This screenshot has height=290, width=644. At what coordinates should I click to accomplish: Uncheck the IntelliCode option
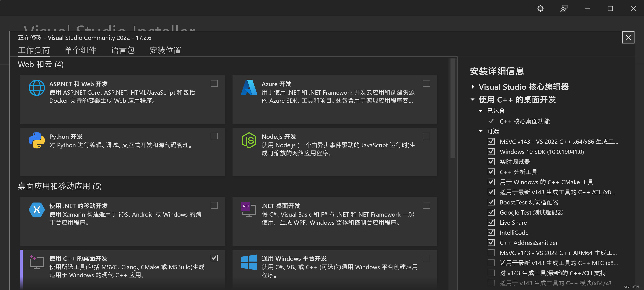coord(491,233)
